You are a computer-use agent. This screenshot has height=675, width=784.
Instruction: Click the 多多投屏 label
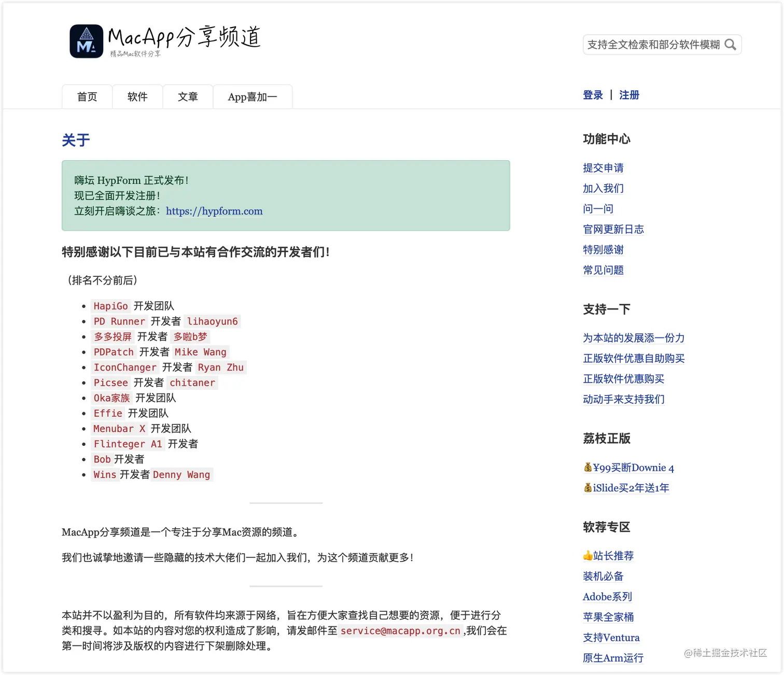(113, 336)
